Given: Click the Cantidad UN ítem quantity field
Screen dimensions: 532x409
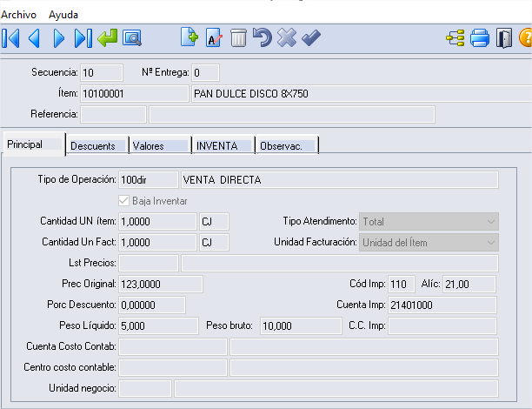Looking at the screenshot, I should pyautogui.click(x=157, y=222).
